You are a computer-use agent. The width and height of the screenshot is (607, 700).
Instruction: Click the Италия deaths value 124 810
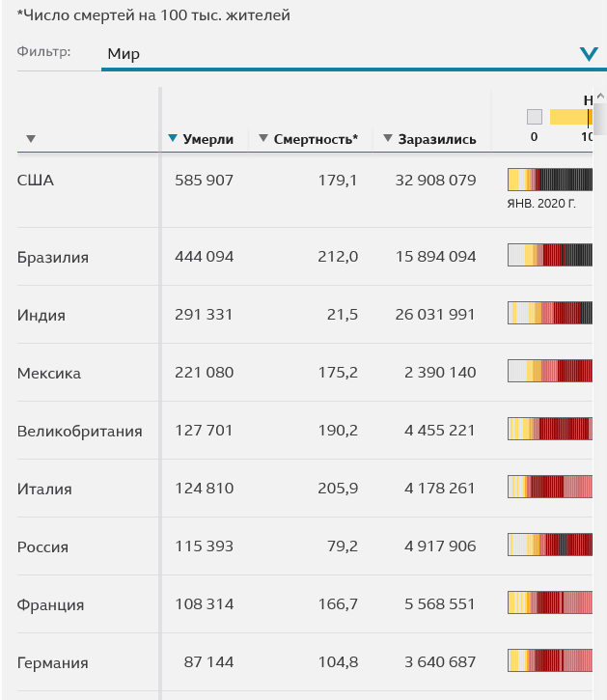point(204,489)
